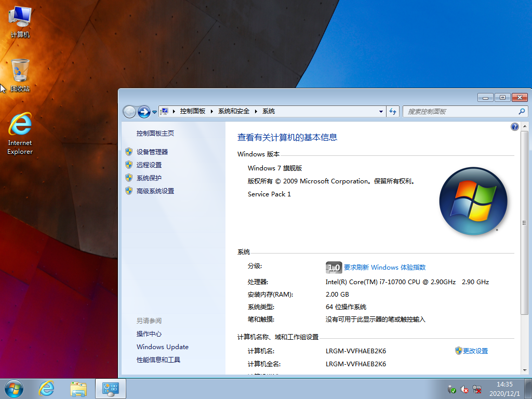This screenshot has width=532, height=399.
Task: Click the vertical scrollbar in the system window
Action: pos(524,223)
